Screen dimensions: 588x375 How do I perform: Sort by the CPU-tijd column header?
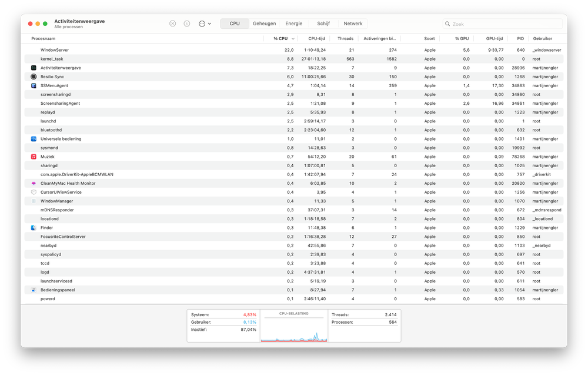point(316,39)
